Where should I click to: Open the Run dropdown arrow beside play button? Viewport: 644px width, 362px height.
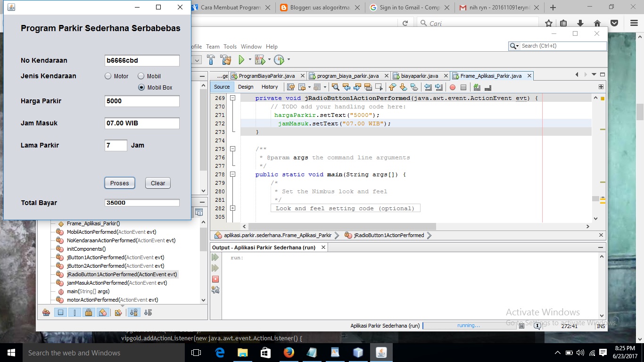[250, 59]
